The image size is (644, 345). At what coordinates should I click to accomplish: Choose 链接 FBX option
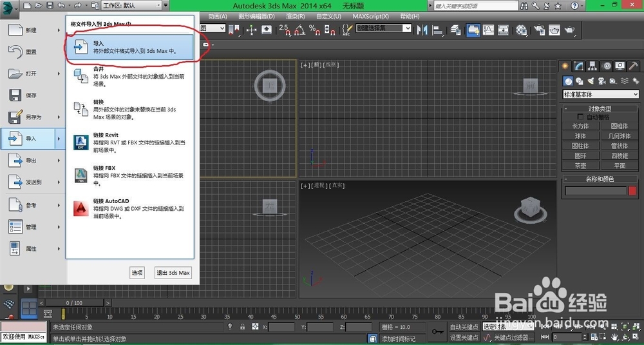[x=130, y=175]
